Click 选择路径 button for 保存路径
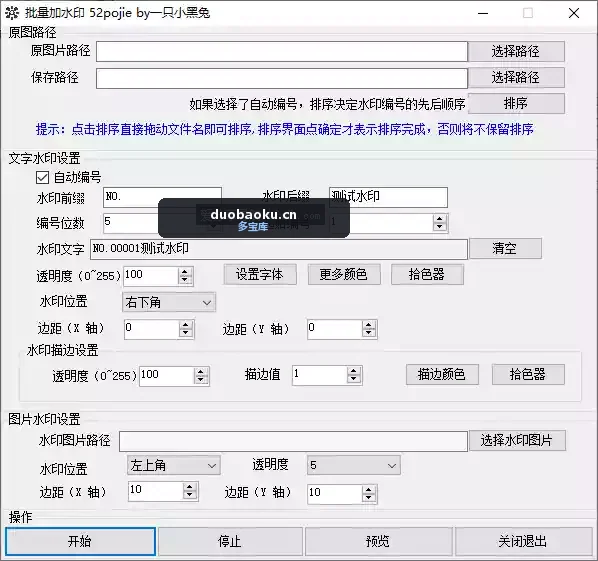Screen dimensions: 598x561 click(x=516, y=78)
